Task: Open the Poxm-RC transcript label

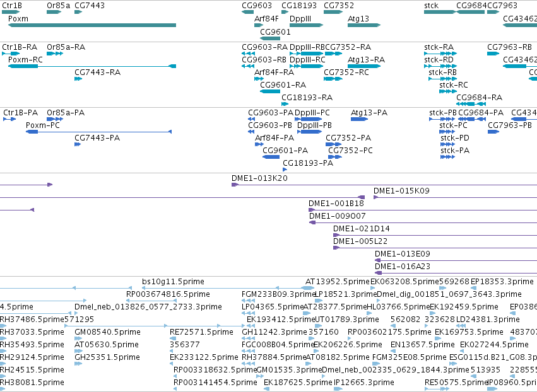Action: (x=25, y=60)
